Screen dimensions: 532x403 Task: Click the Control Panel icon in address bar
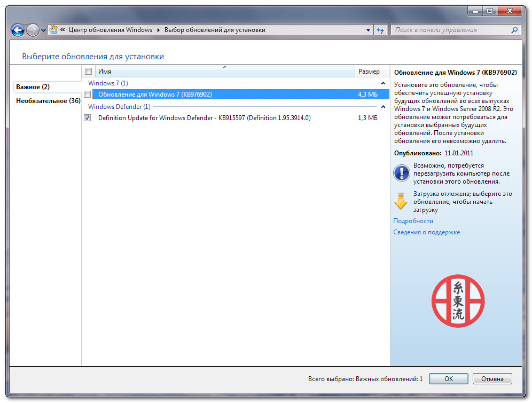tap(53, 30)
